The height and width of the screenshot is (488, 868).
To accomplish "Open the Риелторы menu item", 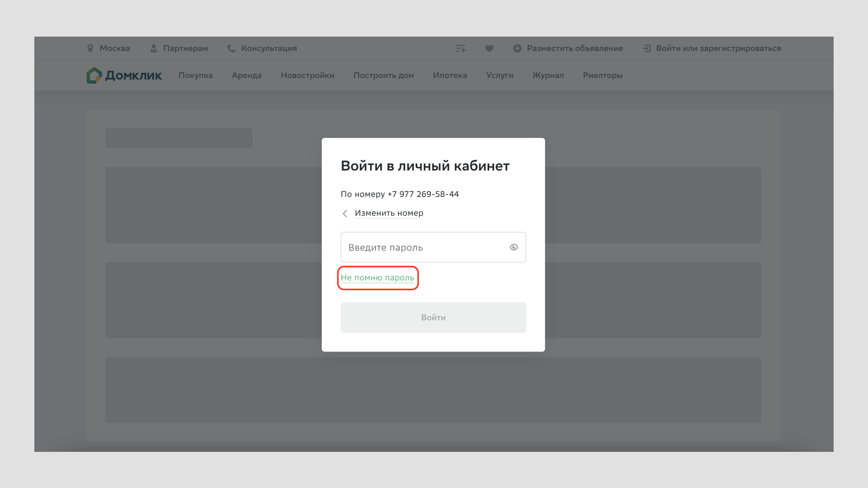I will coord(603,75).
